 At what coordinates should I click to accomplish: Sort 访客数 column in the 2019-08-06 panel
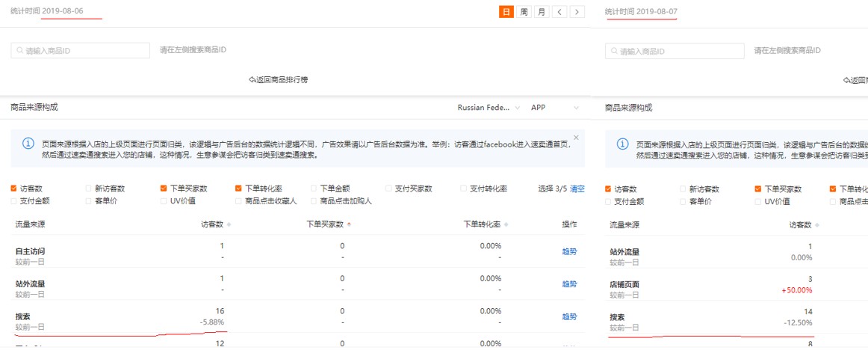click(229, 224)
